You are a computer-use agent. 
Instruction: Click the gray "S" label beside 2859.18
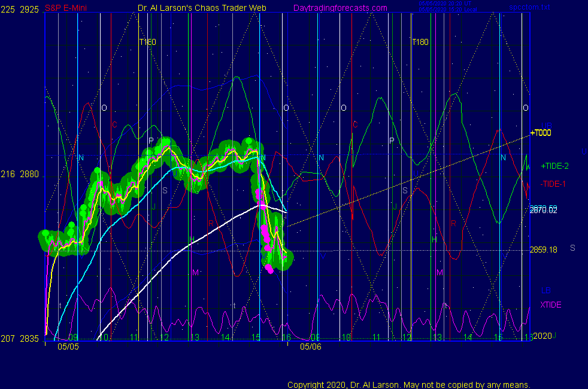[x=572, y=248]
